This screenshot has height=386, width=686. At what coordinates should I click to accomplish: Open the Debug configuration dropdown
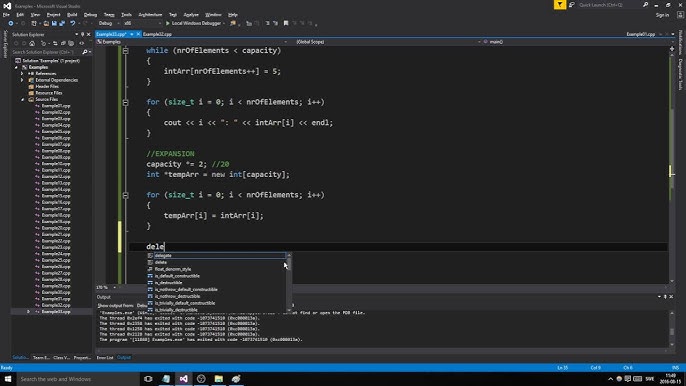click(x=108, y=23)
